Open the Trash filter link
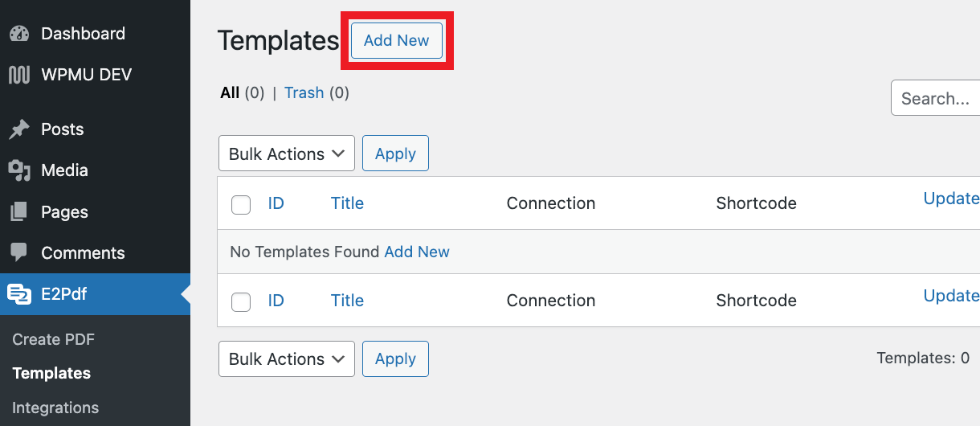 (304, 92)
